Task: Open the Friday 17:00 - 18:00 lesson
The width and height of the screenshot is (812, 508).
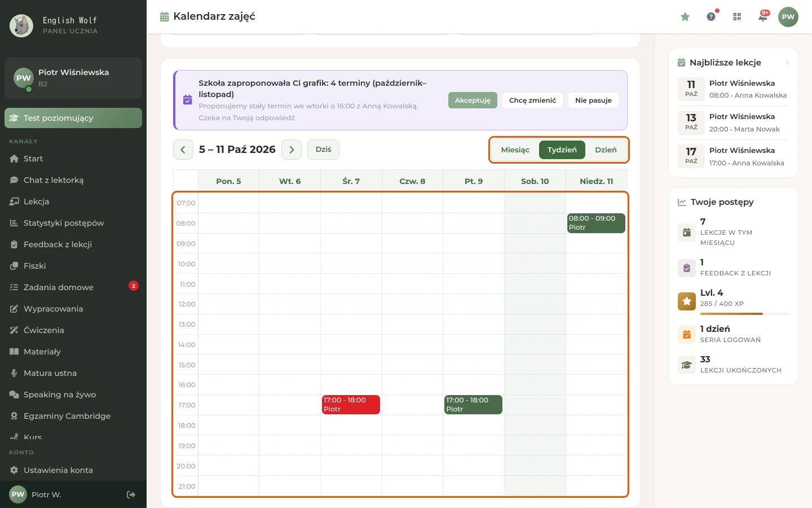Action: click(x=473, y=405)
